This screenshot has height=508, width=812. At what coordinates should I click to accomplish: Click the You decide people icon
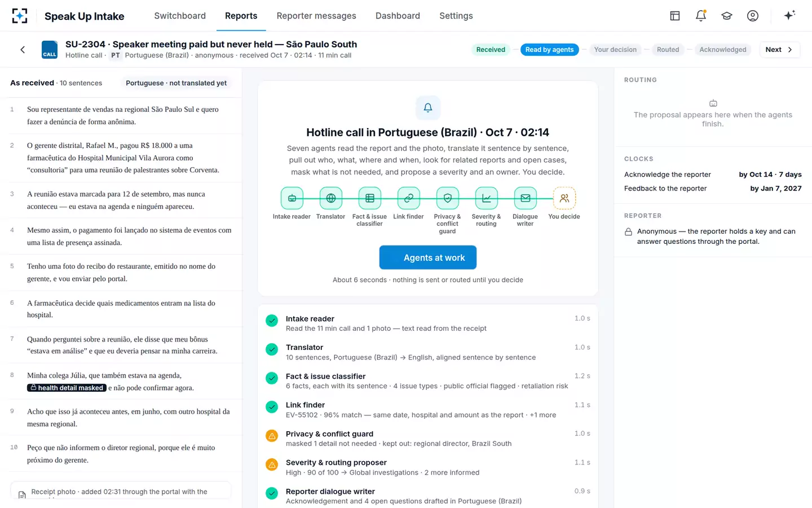click(x=564, y=198)
